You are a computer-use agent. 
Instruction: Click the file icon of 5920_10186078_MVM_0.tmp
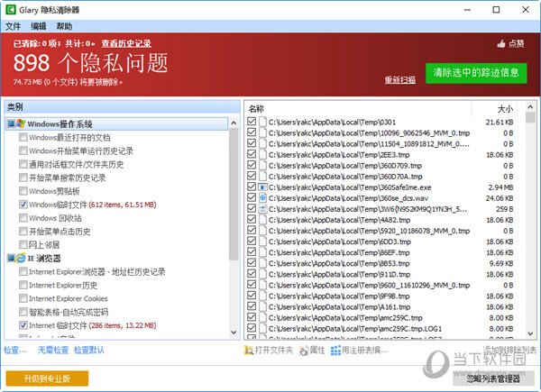pyautogui.click(x=263, y=231)
